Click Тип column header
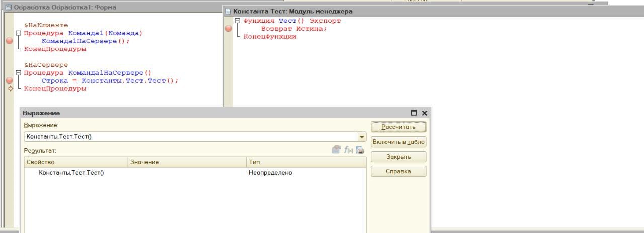The image size is (644, 233). point(306,162)
